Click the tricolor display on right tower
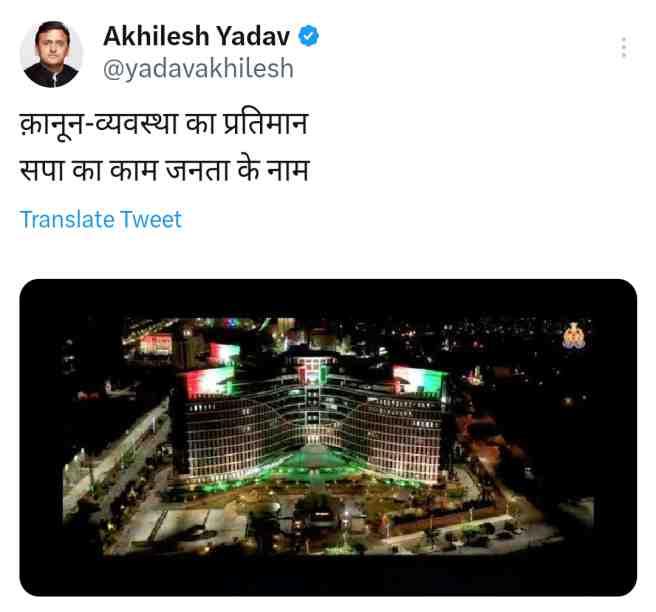The width and height of the screenshot is (656, 612). tap(419, 380)
